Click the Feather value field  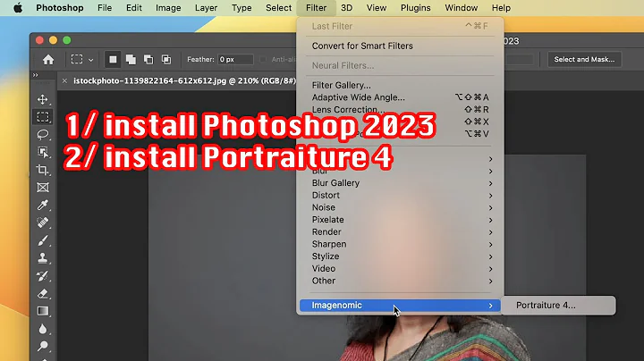[235, 60]
